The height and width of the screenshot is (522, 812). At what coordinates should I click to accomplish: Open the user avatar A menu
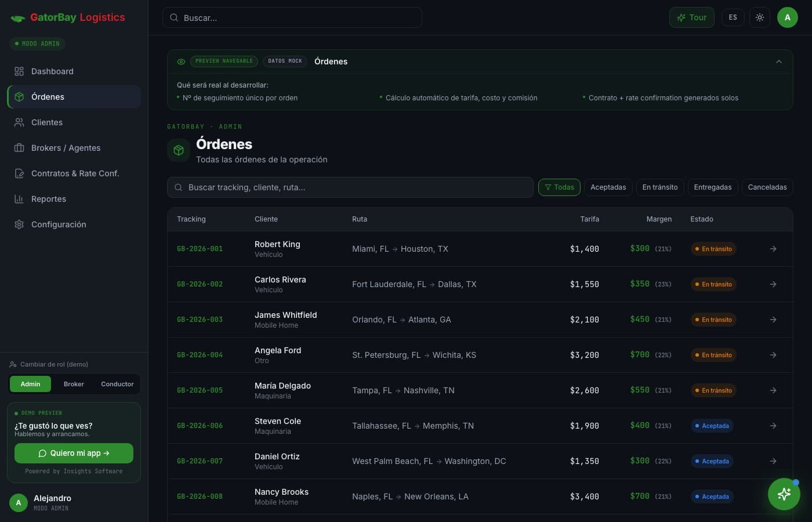pos(788,17)
